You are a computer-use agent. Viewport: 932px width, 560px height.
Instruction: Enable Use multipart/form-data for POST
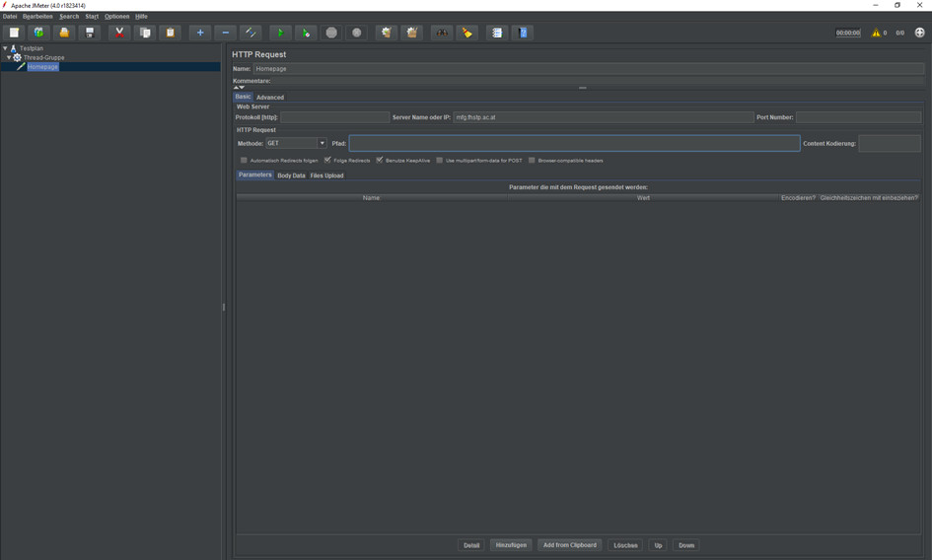click(439, 160)
